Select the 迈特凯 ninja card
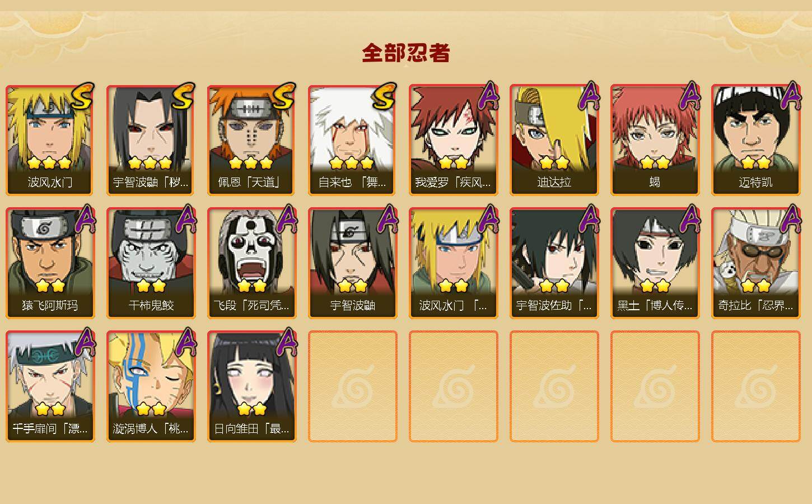The image size is (812, 504). 756,140
